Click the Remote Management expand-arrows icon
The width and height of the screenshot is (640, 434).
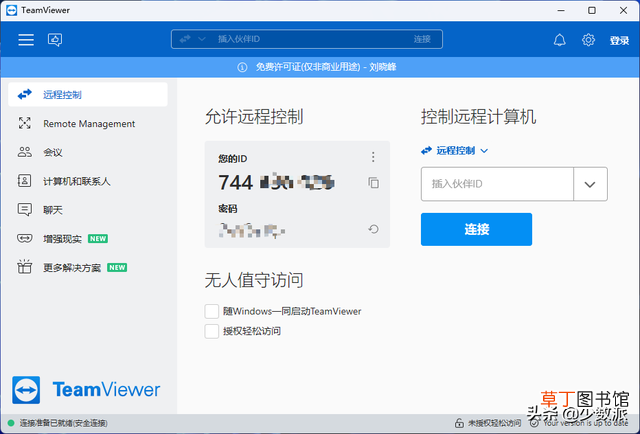[24, 123]
